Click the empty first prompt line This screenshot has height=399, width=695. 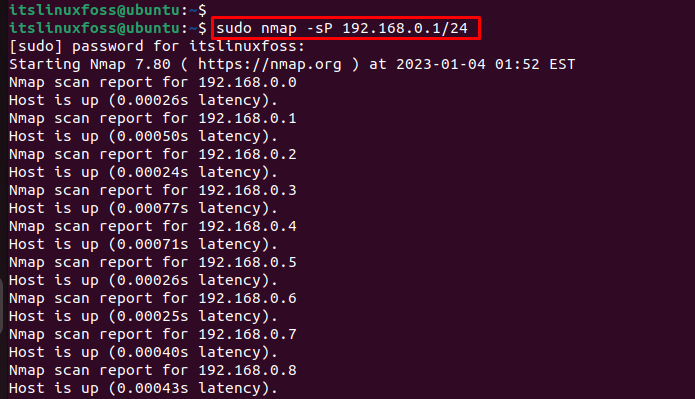click(108, 10)
